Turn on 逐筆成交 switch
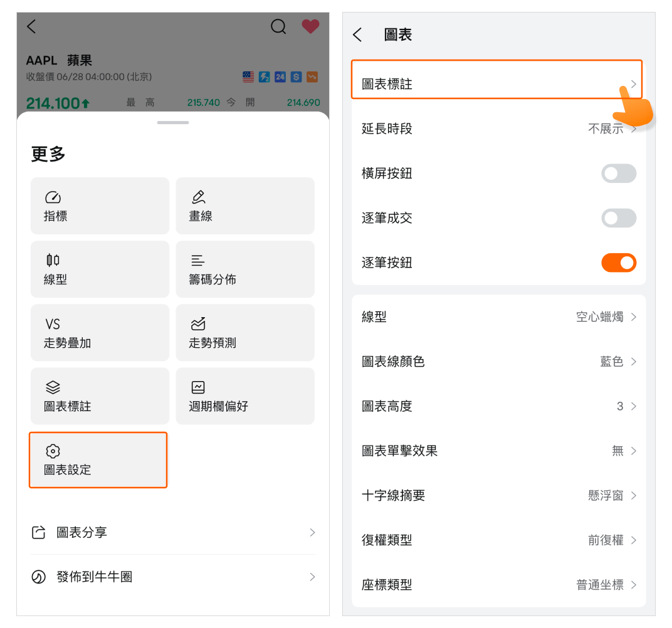This screenshot has width=672, height=628. pos(618,218)
